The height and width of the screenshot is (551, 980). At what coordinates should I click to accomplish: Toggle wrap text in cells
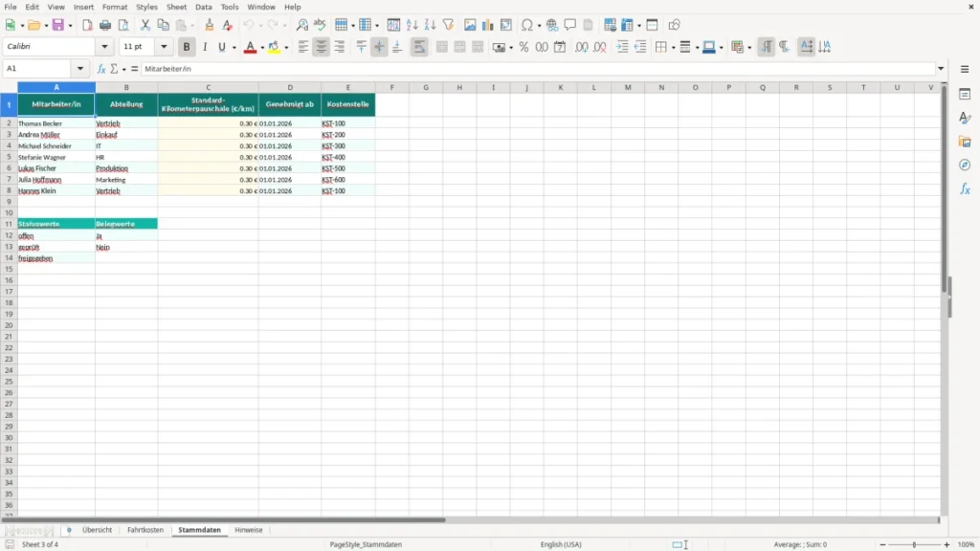419,47
